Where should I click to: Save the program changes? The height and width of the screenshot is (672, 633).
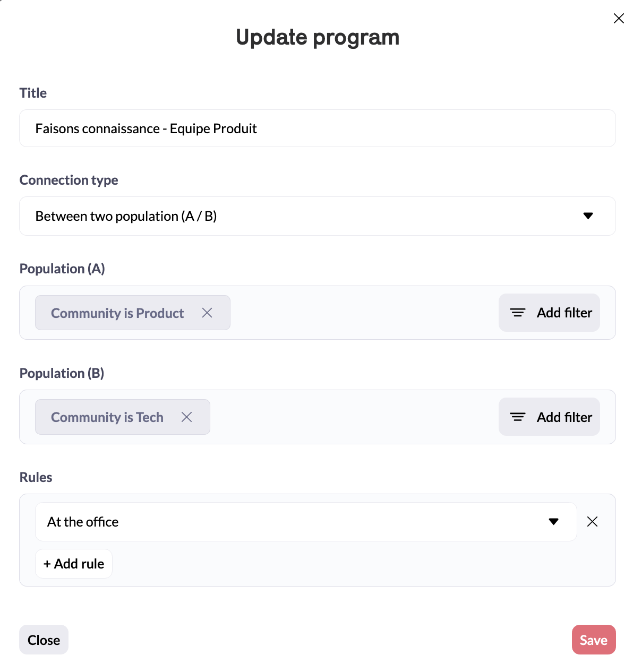[x=594, y=640]
